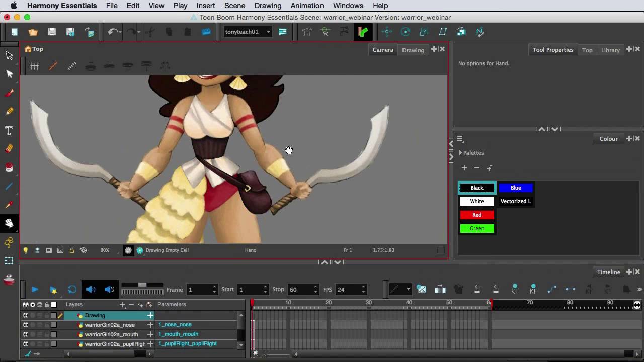This screenshot has width=644, height=362.
Task: Select the White colour swatch
Action: point(477,201)
